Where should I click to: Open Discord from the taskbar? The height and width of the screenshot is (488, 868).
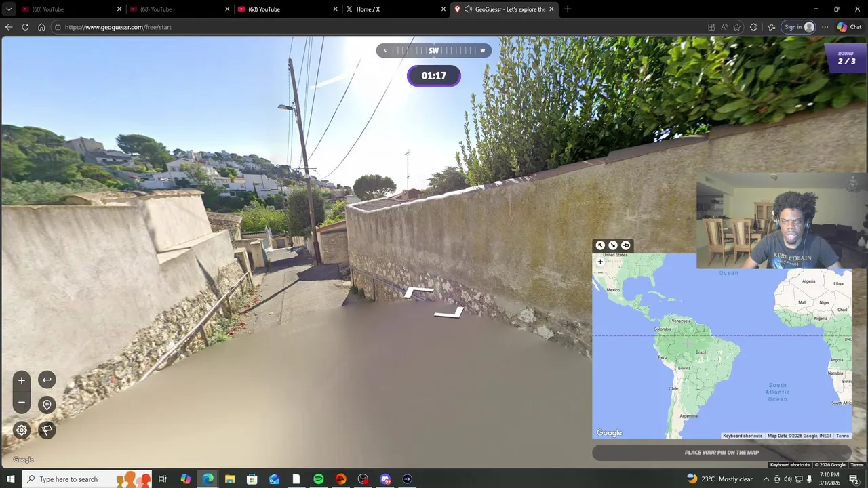point(385,479)
